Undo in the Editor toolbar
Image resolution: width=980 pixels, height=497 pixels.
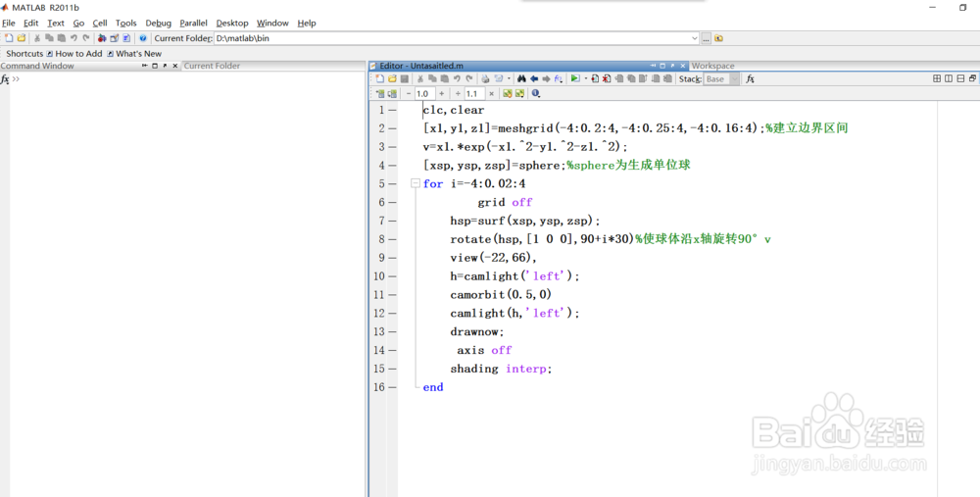tap(457, 78)
